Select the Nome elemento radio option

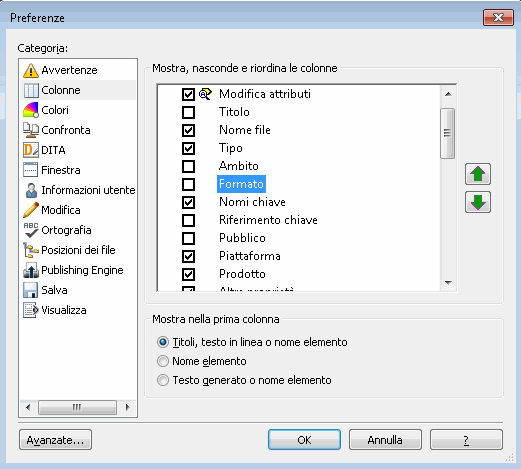[163, 361]
